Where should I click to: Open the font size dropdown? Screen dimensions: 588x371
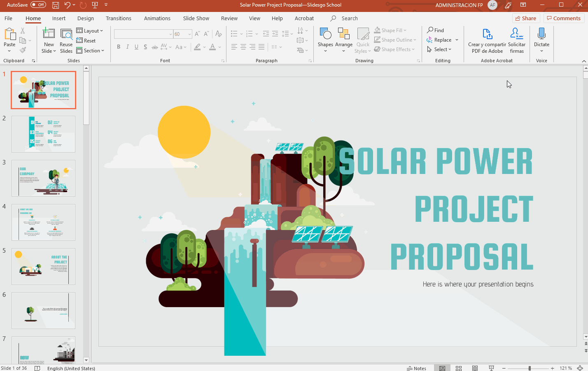click(189, 34)
